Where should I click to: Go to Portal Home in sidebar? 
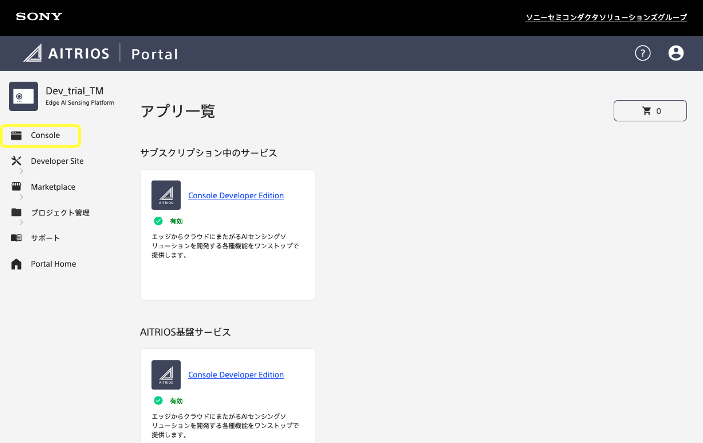53,264
